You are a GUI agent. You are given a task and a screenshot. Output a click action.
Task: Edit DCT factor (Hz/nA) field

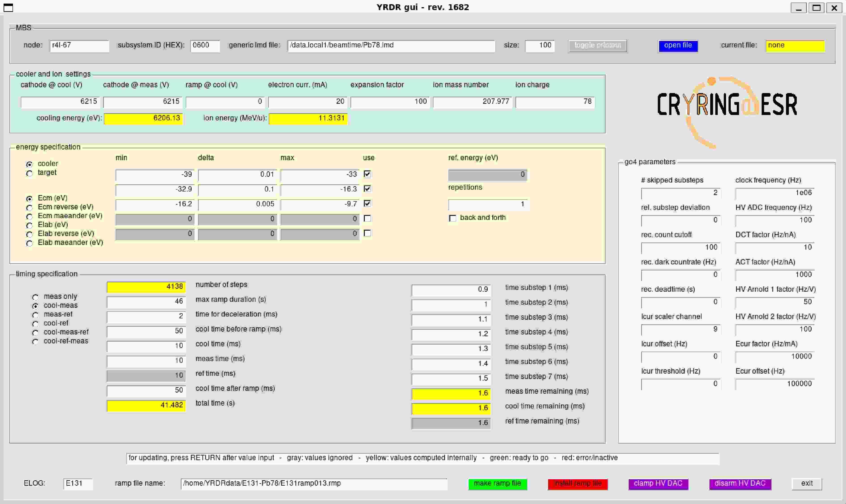tap(775, 248)
